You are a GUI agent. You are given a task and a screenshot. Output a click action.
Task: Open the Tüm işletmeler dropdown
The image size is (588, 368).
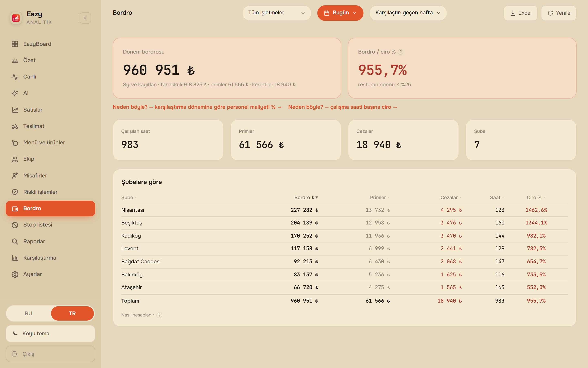(276, 13)
